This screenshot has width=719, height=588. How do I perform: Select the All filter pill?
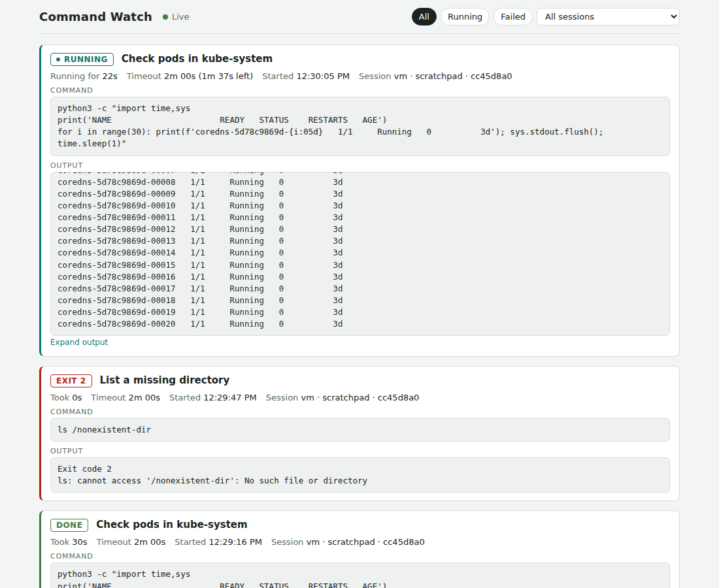pos(424,17)
